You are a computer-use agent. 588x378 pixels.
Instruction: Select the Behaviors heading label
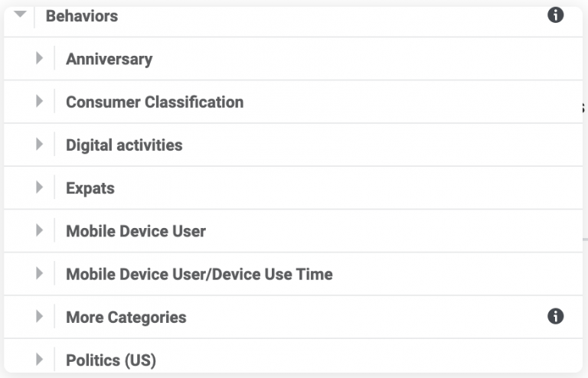(82, 16)
